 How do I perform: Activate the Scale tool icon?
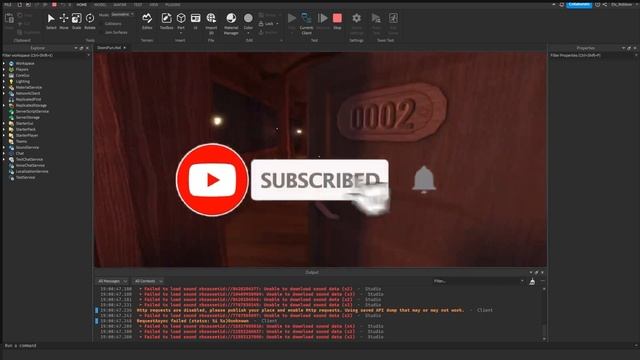click(x=76, y=18)
